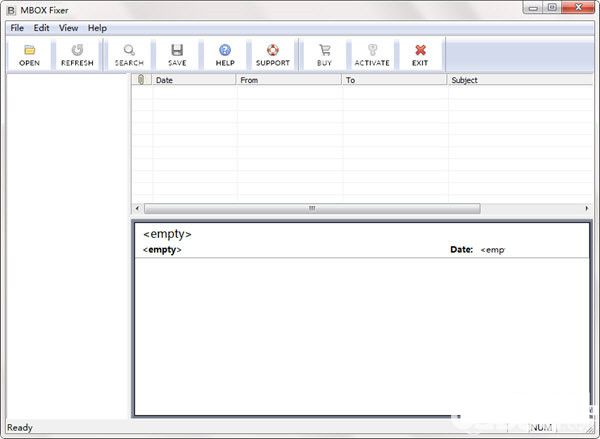The width and height of the screenshot is (600, 439).
Task: Click the Open folder icon
Action: [x=29, y=50]
